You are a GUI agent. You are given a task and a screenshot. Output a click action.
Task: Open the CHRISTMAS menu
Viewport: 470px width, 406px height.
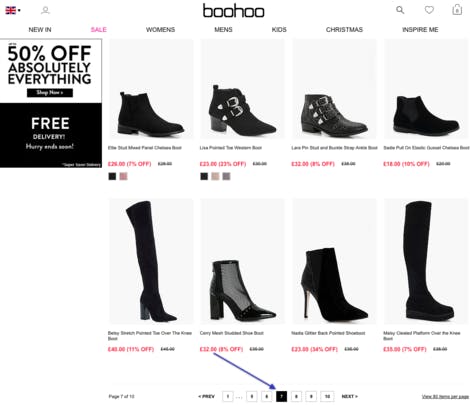(344, 30)
